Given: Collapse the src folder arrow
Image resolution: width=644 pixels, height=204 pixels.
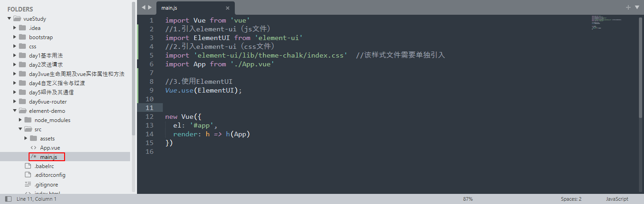Looking at the screenshot, I should (x=20, y=129).
